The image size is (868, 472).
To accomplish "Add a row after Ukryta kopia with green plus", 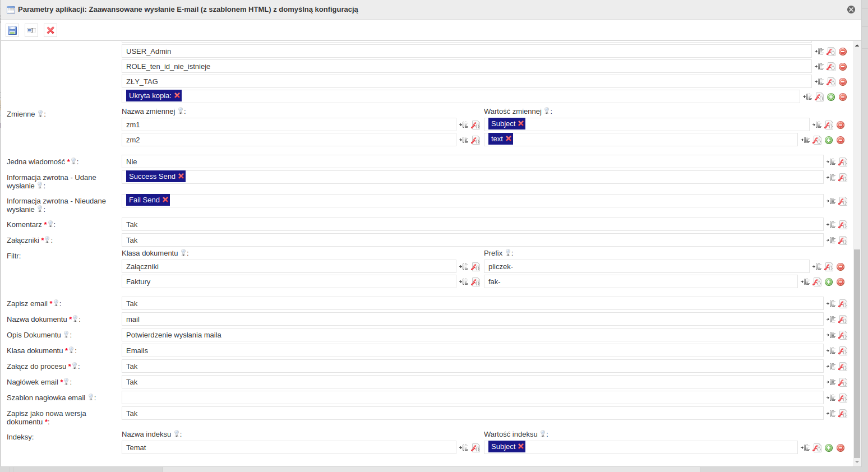I will point(831,97).
